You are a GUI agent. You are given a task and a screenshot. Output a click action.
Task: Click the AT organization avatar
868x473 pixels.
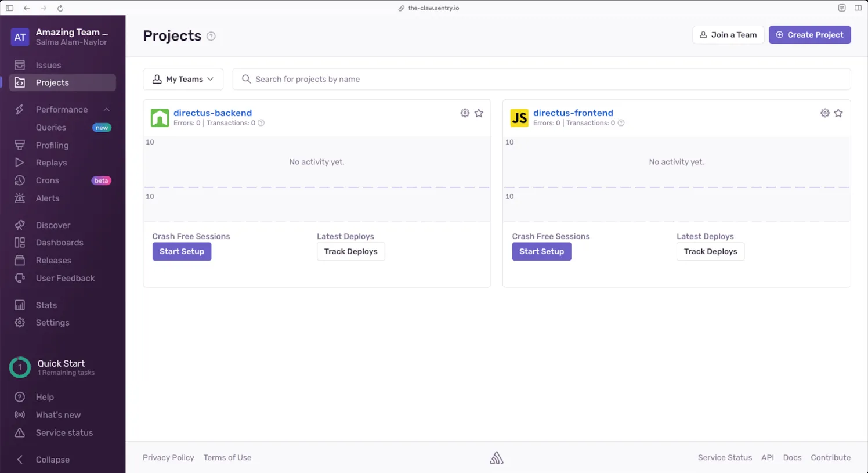[20, 37]
